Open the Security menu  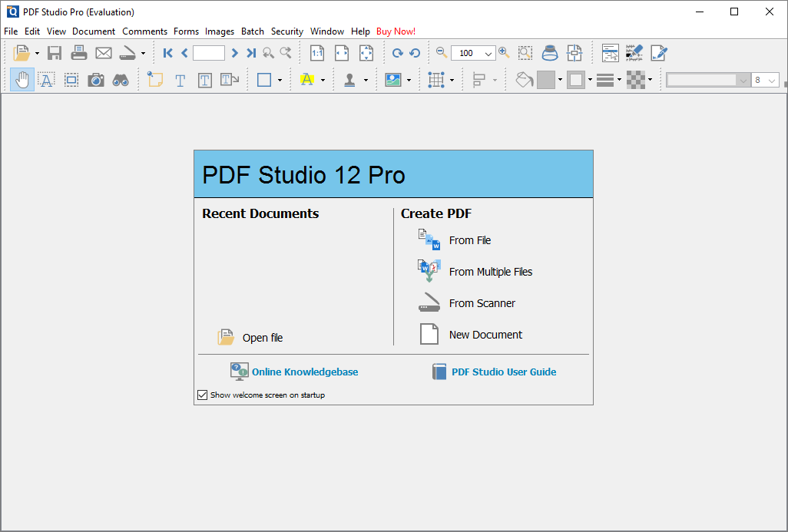287,31
